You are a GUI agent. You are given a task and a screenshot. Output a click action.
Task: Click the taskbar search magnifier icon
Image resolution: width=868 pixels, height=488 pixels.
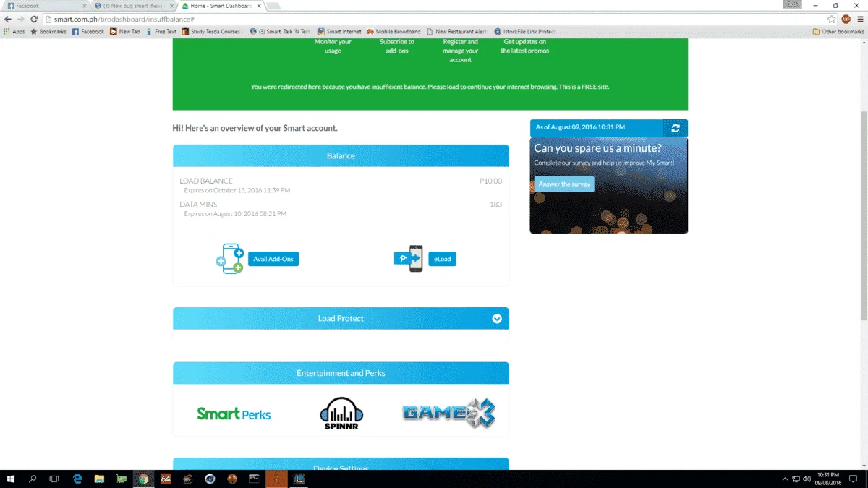(x=33, y=479)
